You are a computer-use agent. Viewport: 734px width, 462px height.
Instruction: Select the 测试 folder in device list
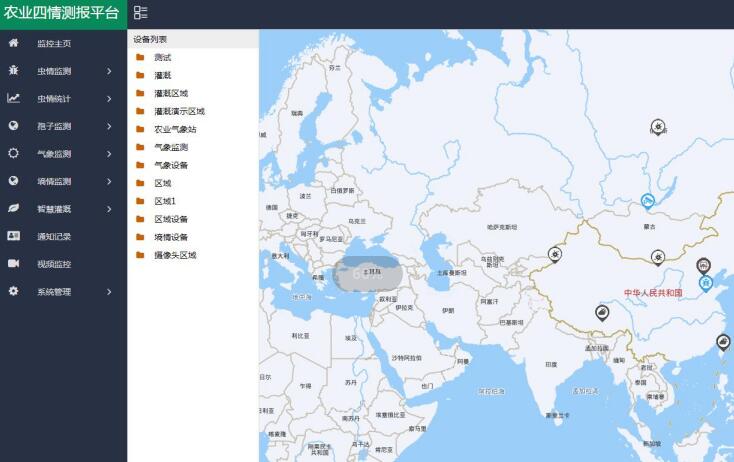[162, 57]
